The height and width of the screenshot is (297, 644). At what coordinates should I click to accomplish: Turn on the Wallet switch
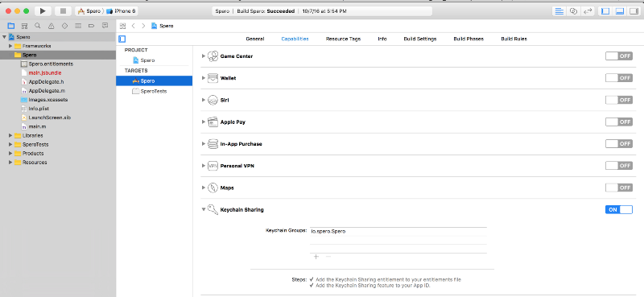(x=618, y=78)
